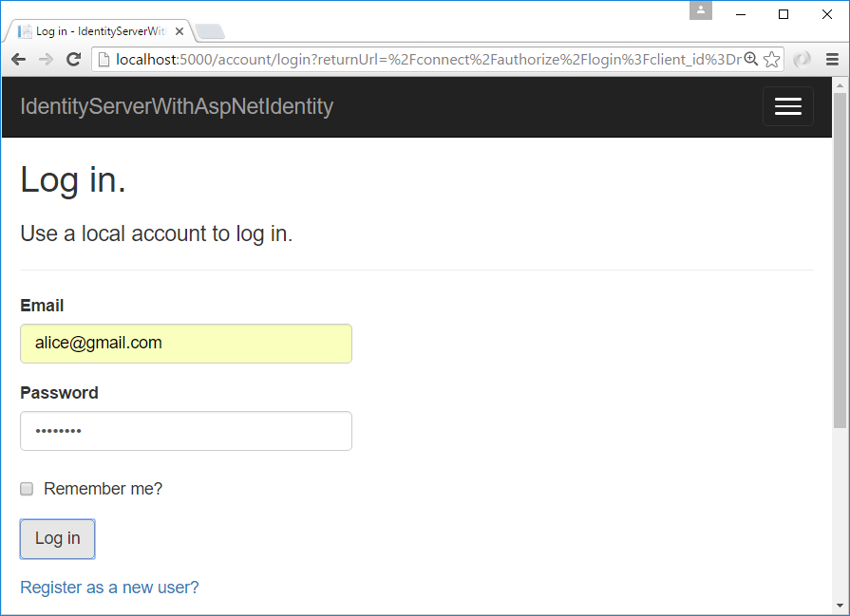Screen dimensions: 850x616
Task: Reload the login page
Action: [x=73, y=60]
